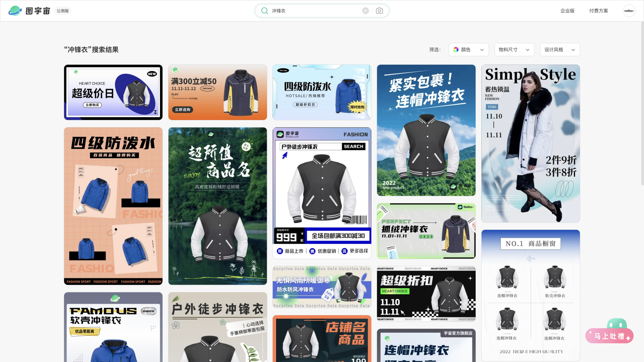
Task: Click the color wheel icon in the 颜色 filter
Action: pyautogui.click(x=456, y=50)
